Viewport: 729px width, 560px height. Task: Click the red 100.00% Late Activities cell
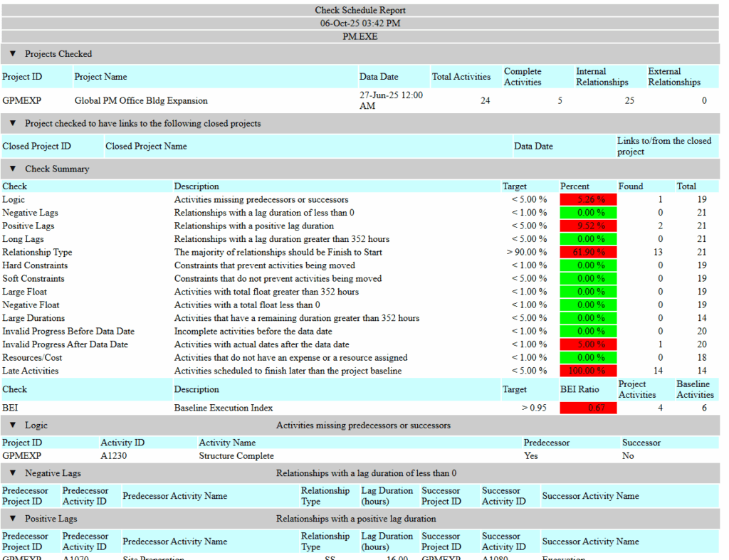pyautogui.click(x=588, y=371)
